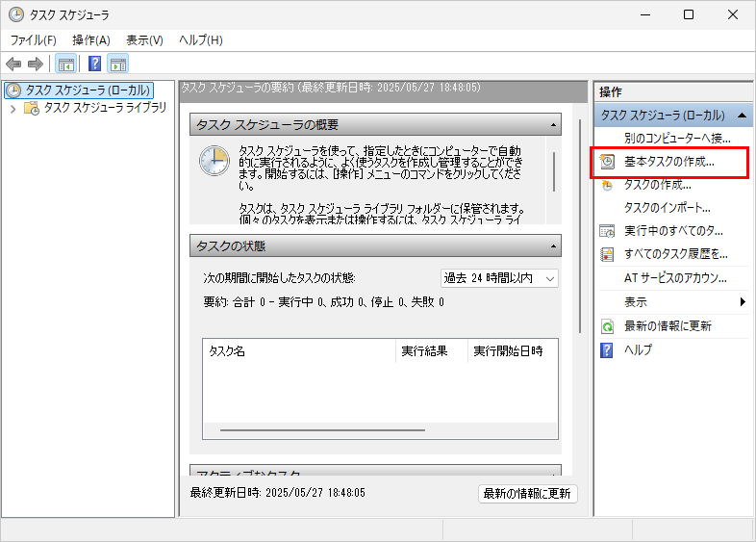756x542 pixels.
Task: Click the horizontal scrollbar under task list
Action: [322, 429]
